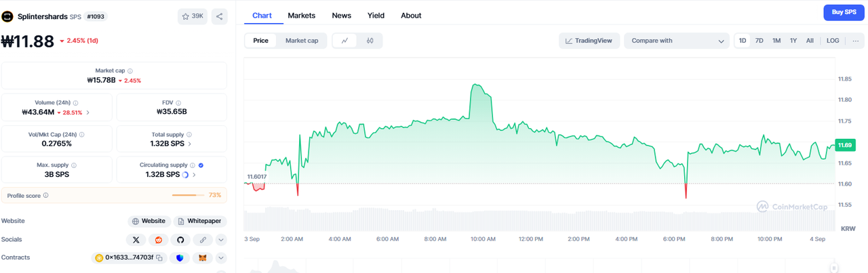Select the 7D time range
This screenshot has width=868, height=273.
click(x=759, y=41)
